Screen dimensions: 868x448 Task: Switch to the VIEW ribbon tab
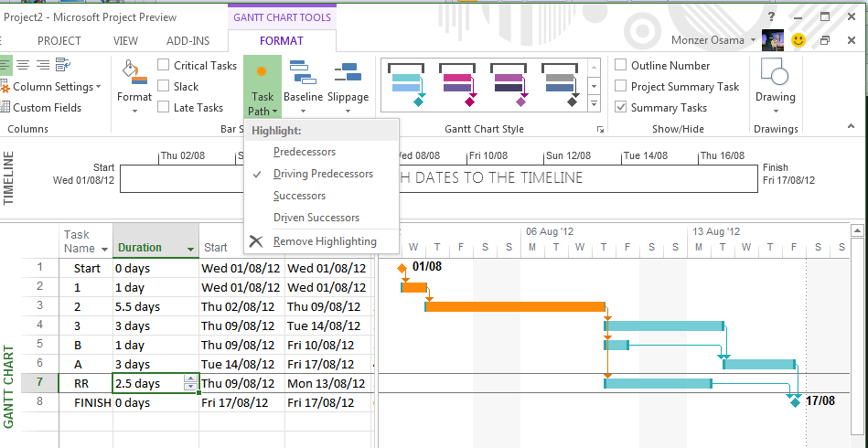pyautogui.click(x=125, y=40)
